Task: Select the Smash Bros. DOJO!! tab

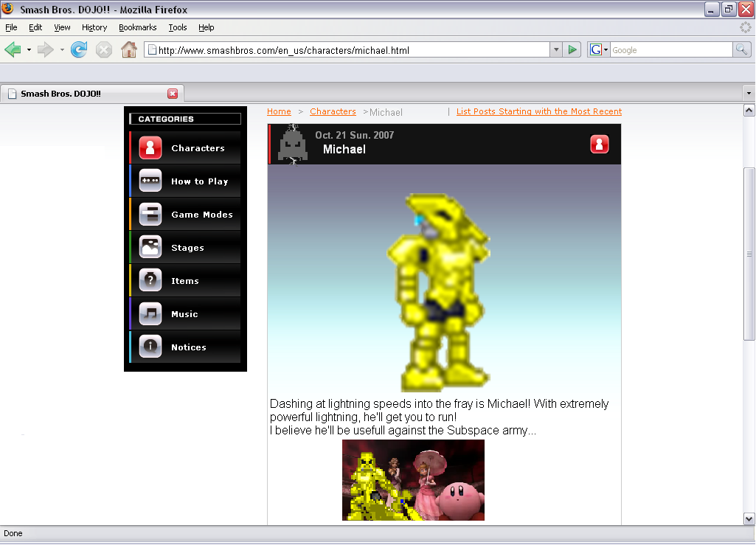Action: [92, 94]
